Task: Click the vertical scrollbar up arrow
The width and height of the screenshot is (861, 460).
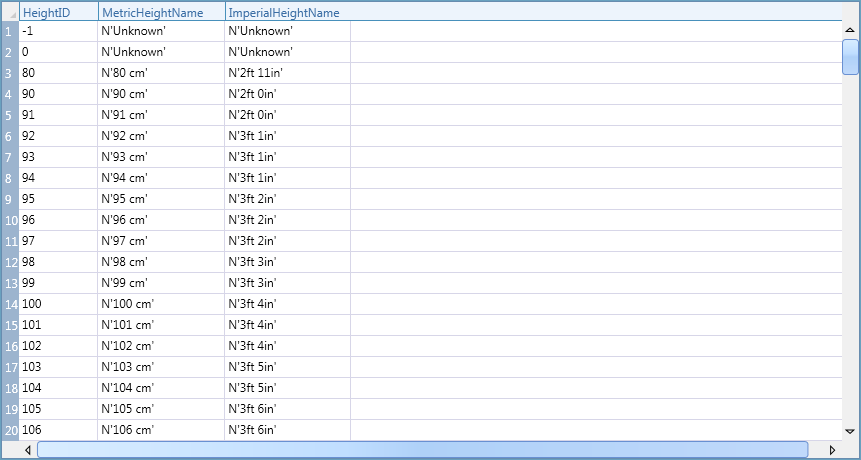Action: click(850, 30)
